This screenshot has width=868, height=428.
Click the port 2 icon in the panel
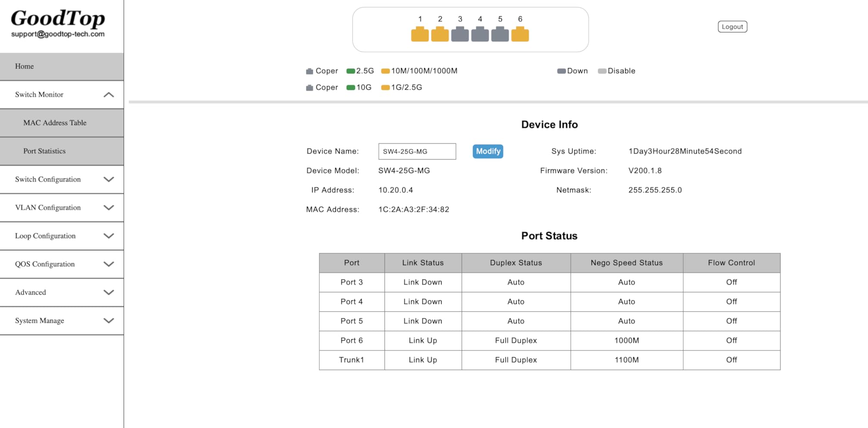coord(440,34)
